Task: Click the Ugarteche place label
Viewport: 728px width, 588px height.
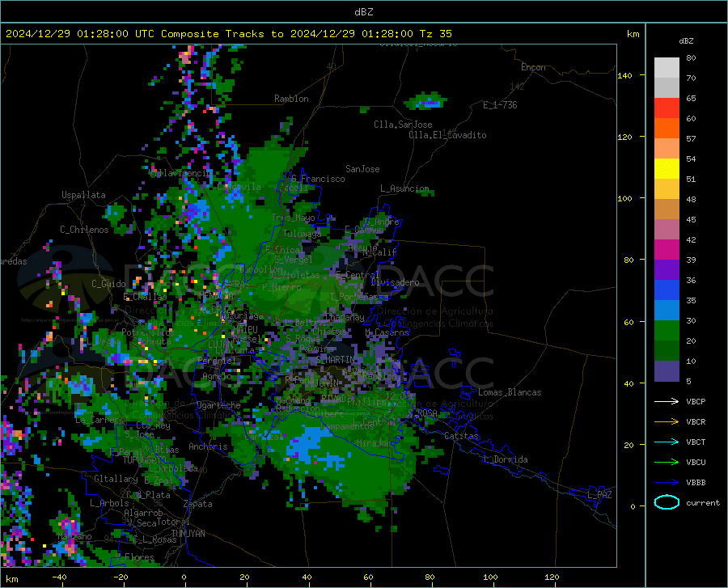Action: click(218, 405)
